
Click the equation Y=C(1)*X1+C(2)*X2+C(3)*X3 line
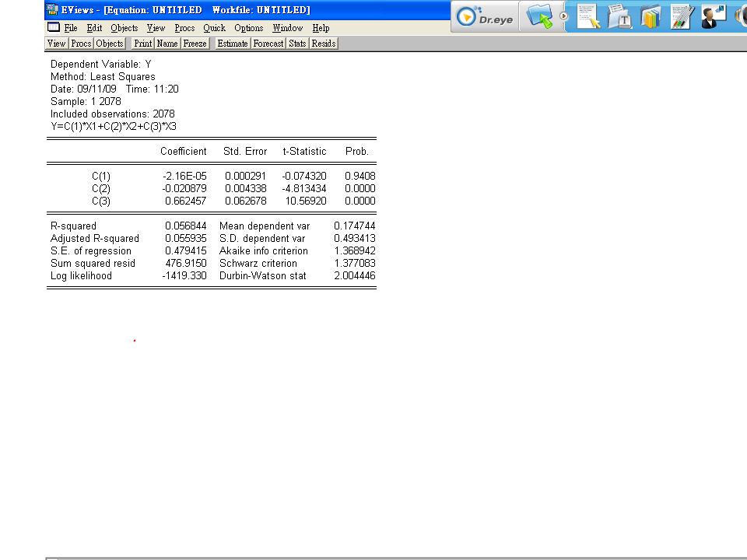(114, 126)
